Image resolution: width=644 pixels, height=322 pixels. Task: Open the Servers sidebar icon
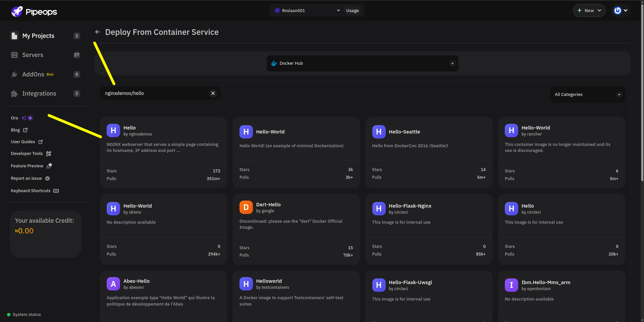[x=14, y=55]
